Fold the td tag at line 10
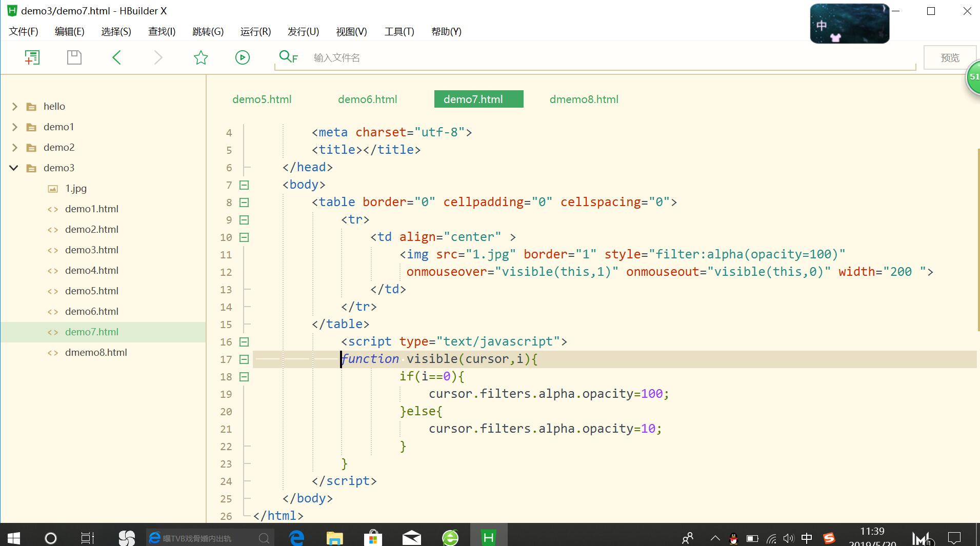 click(244, 237)
